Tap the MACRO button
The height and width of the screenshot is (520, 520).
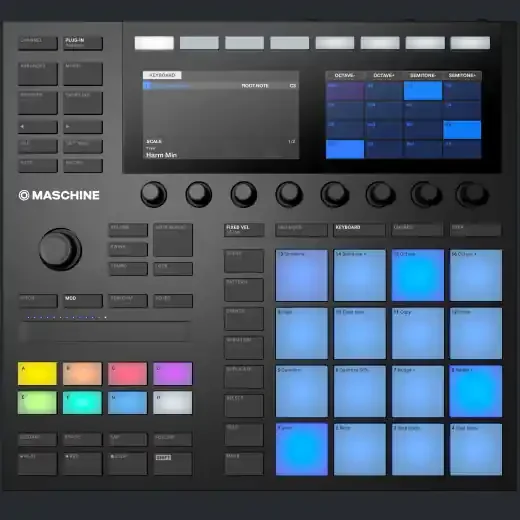point(83,166)
